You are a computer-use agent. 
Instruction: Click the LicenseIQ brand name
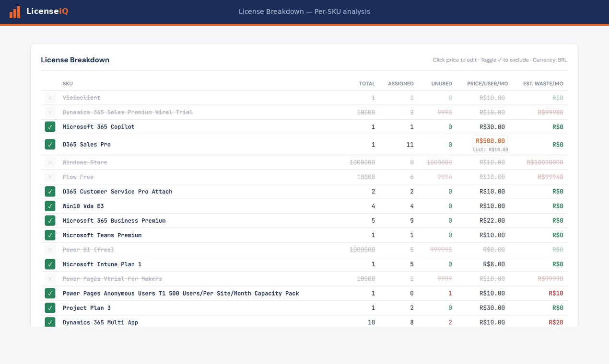point(47,11)
